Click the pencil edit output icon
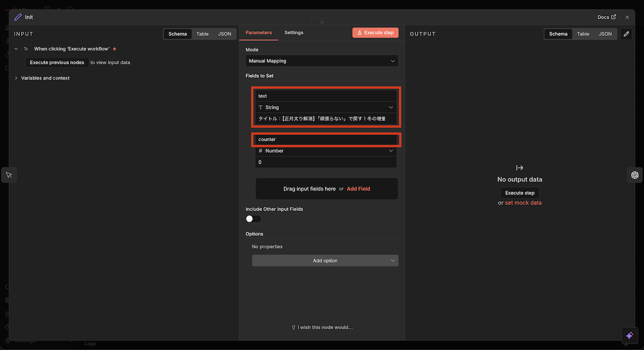The image size is (644, 350). (x=626, y=34)
